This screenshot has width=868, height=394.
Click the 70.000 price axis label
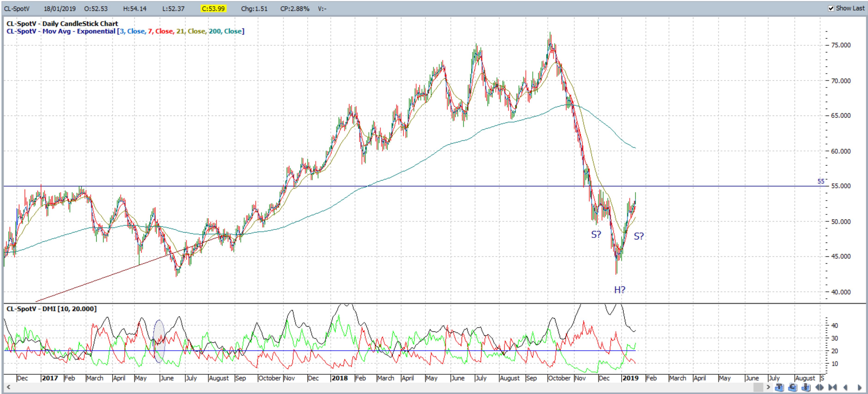[x=841, y=81]
